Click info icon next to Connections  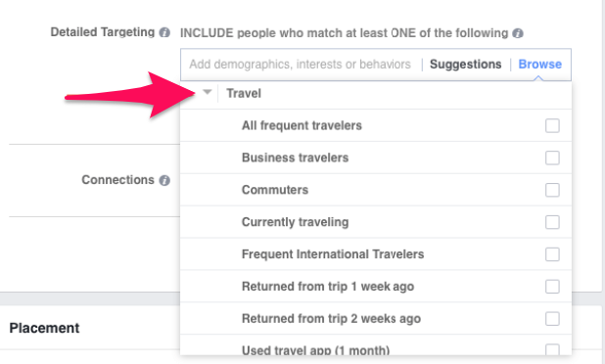[x=164, y=180]
